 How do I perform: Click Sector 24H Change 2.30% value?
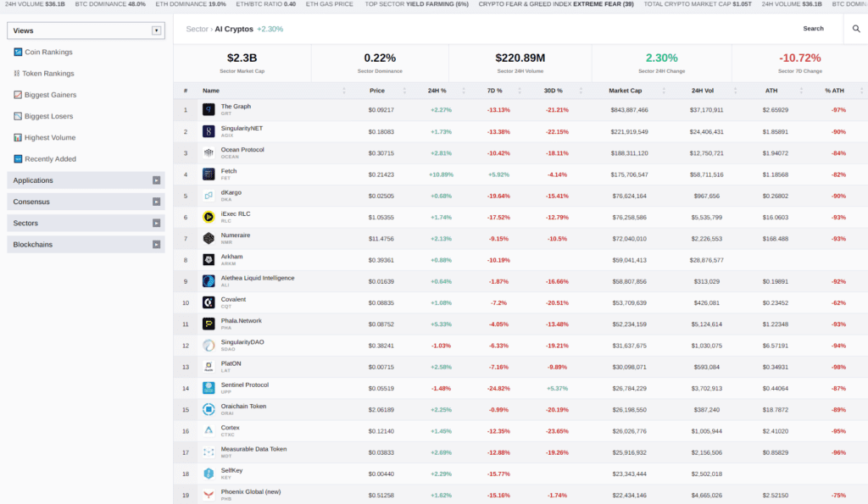click(x=661, y=58)
